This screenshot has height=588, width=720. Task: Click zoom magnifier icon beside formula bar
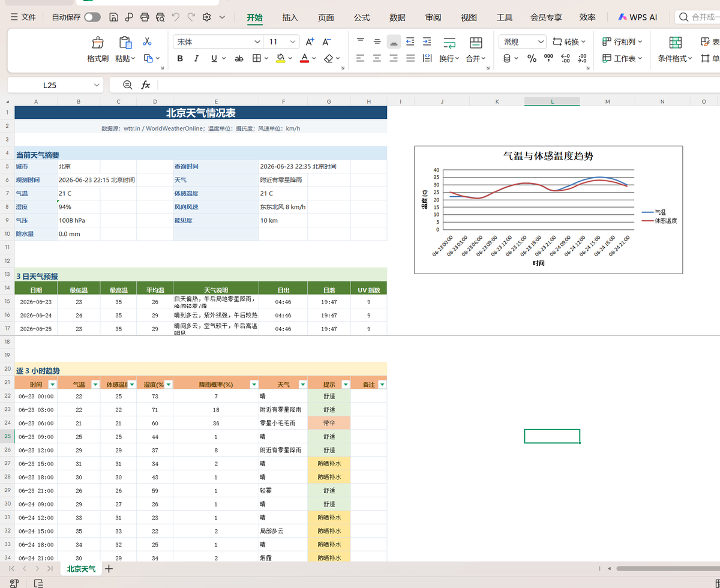[127, 85]
